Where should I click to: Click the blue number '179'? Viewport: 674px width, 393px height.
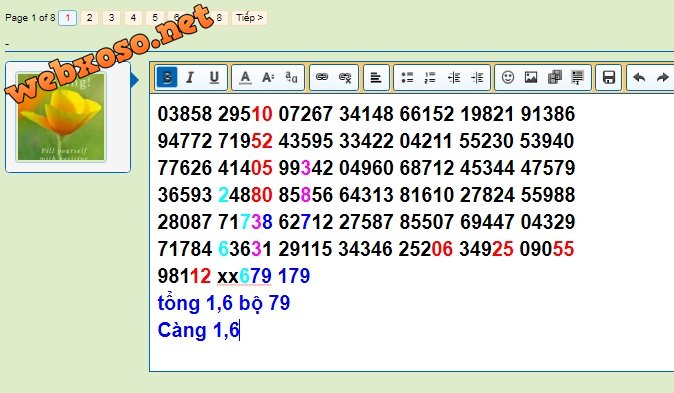tap(294, 276)
